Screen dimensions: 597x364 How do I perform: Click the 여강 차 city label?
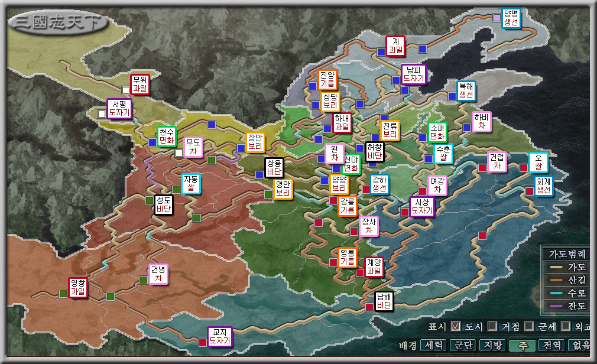point(437,185)
